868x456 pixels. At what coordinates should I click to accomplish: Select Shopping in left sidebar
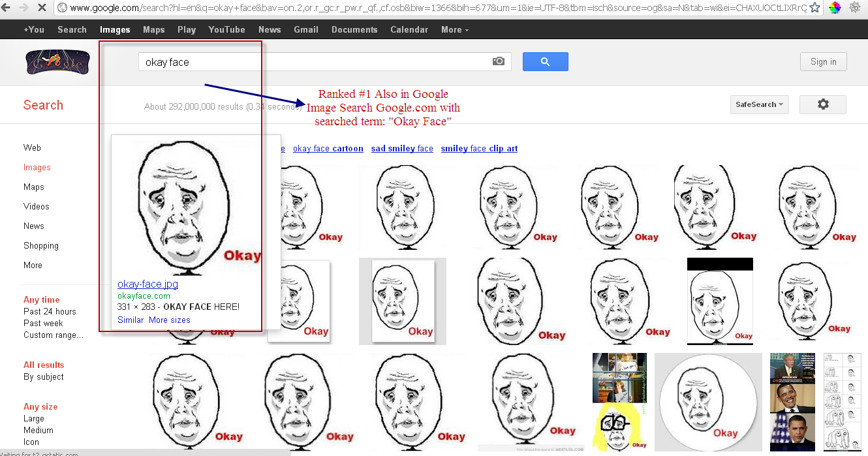(41, 245)
